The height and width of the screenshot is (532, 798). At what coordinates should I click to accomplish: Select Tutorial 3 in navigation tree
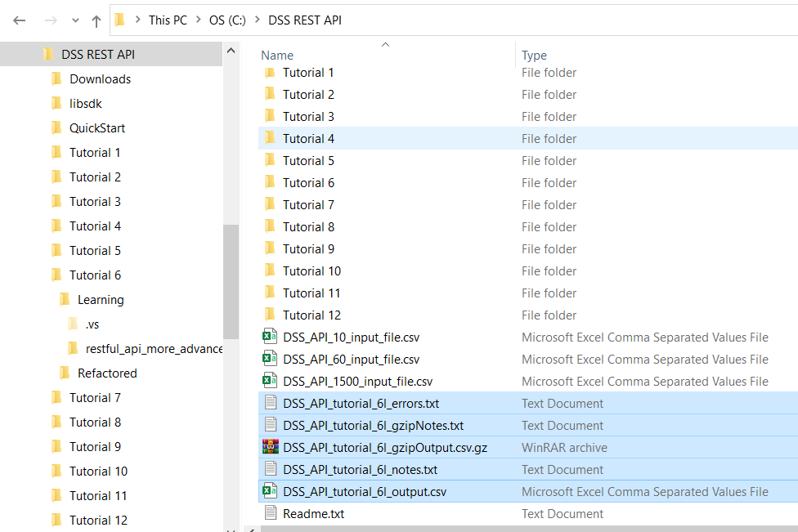pyautogui.click(x=95, y=202)
